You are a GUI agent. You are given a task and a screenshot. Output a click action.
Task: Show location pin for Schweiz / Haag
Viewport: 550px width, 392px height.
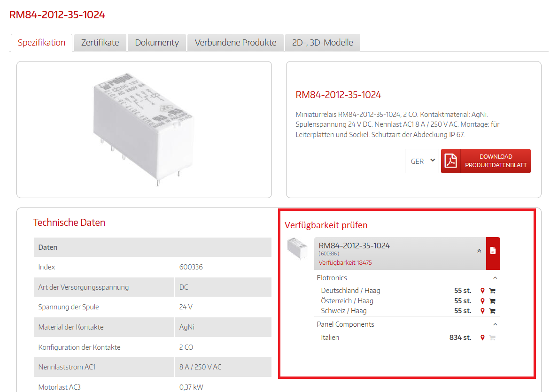482,311
